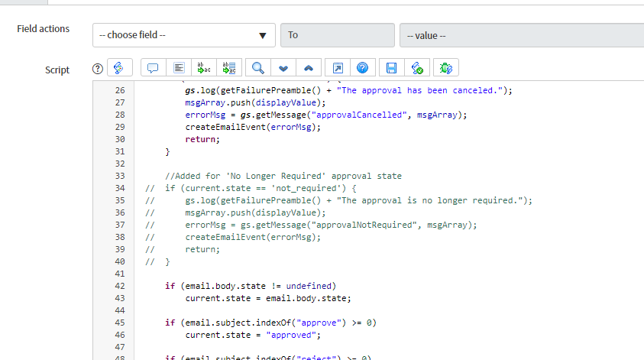Open search with the magnifier icon
The image size is (644, 360).
[258, 68]
